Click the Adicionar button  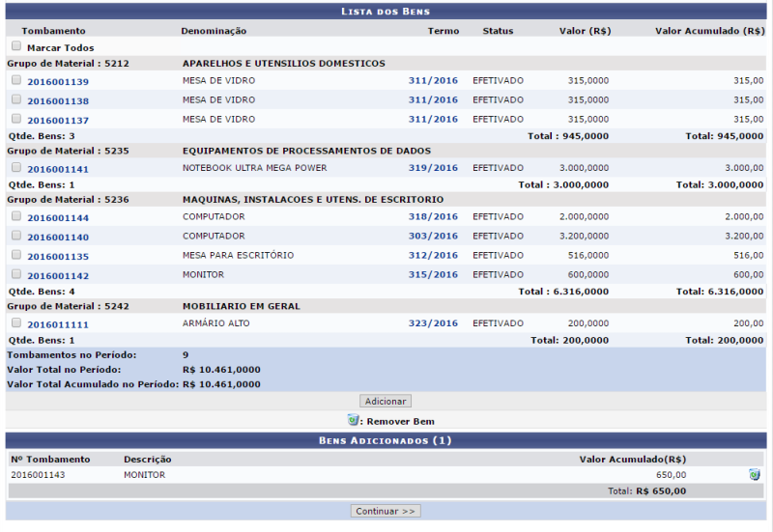(386, 401)
